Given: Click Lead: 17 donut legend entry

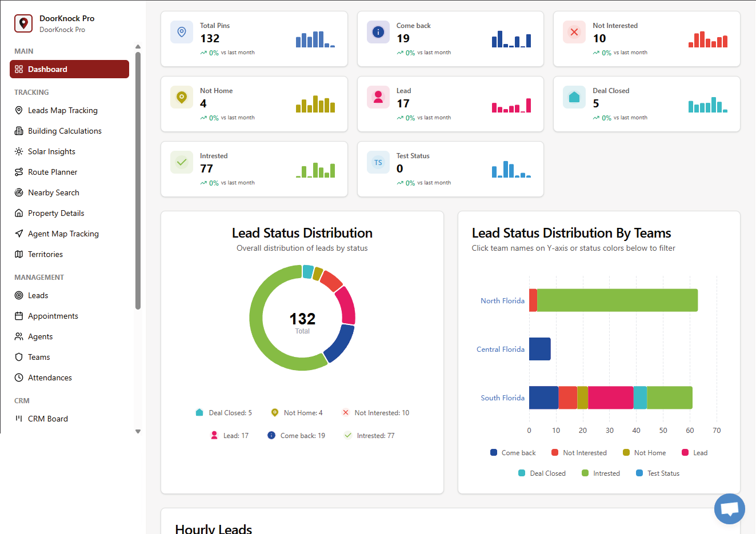Looking at the screenshot, I should pyautogui.click(x=230, y=436).
